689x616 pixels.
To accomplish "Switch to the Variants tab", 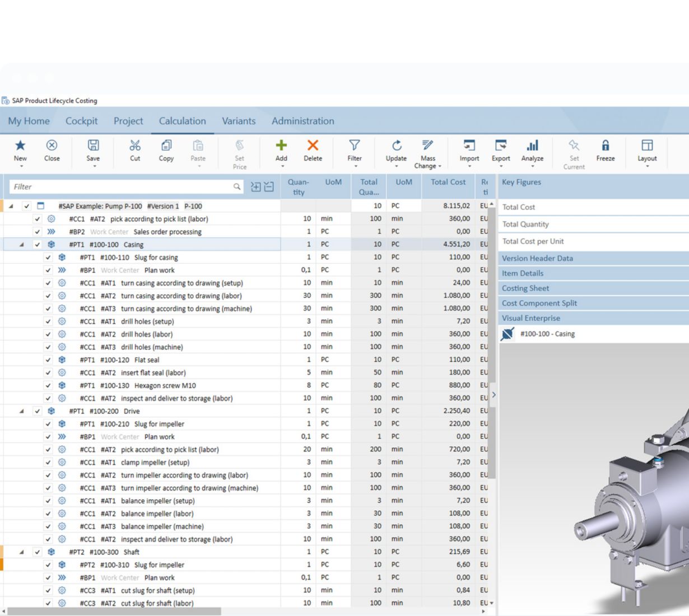I will click(239, 121).
